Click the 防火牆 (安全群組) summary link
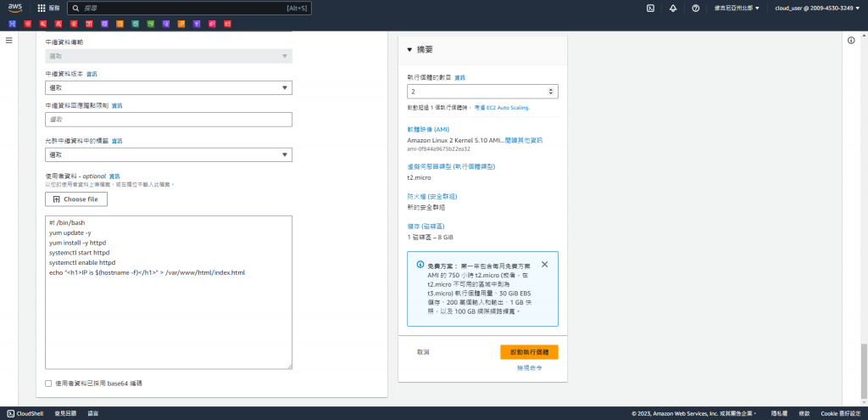The width and height of the screenshot is (868, 420). pos(432,196)
